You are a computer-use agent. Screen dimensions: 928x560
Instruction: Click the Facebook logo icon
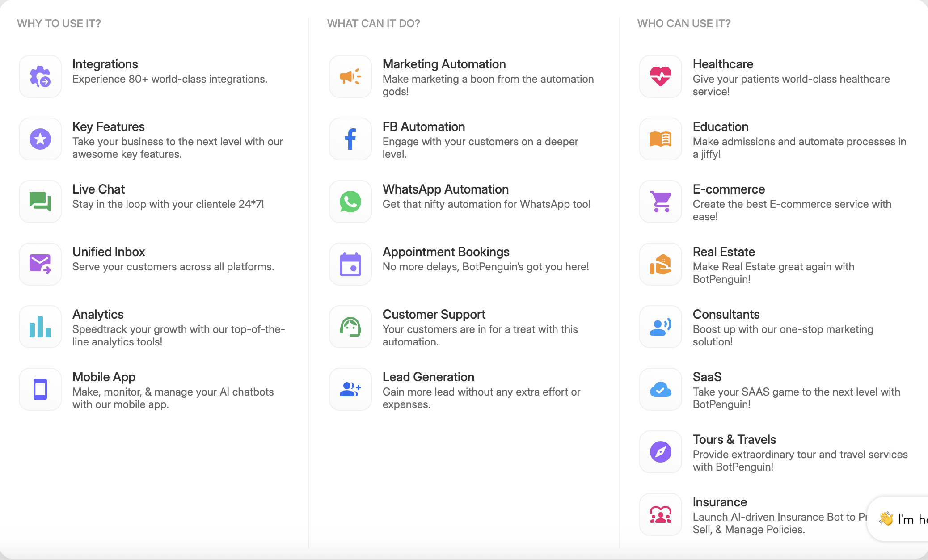pos(350,139)
